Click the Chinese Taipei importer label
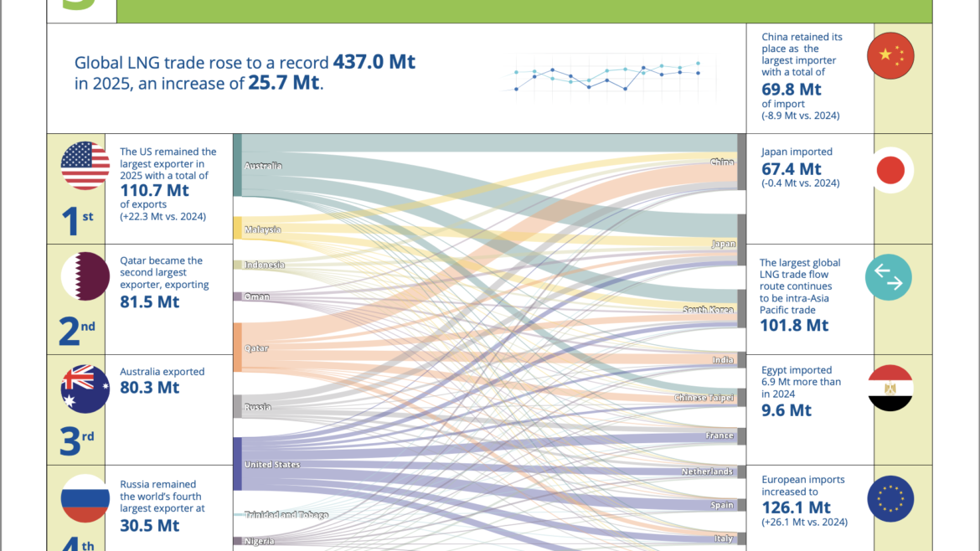980x551 pixels. 704,397
